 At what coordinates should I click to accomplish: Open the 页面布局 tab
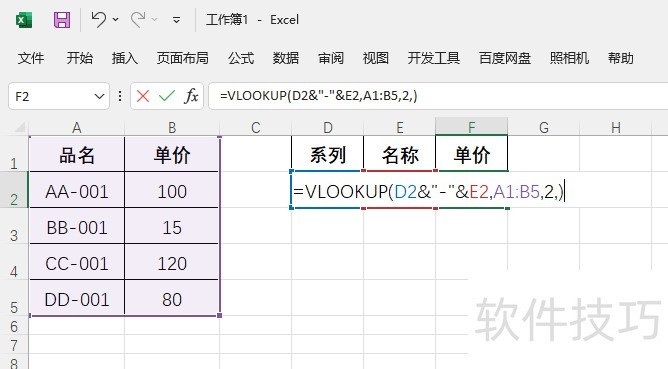tap(182, 58)
